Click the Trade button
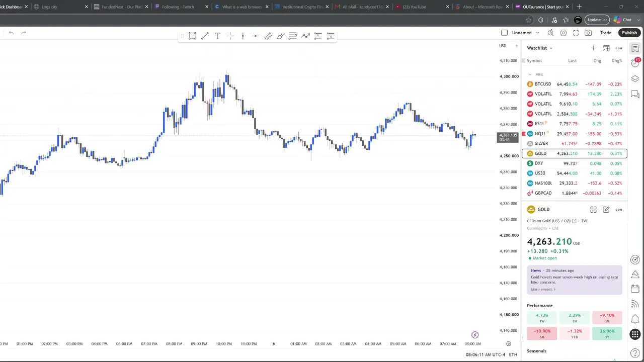This screenshot has height=362, width=644. point(605,33)
